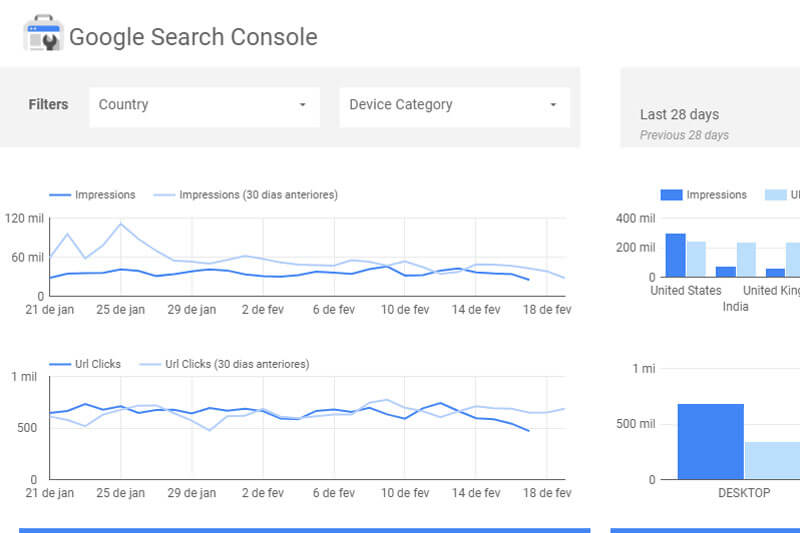Click 25 de jan on Impressions chart axis
Screen dimensions: 800x533
[121, 310]
